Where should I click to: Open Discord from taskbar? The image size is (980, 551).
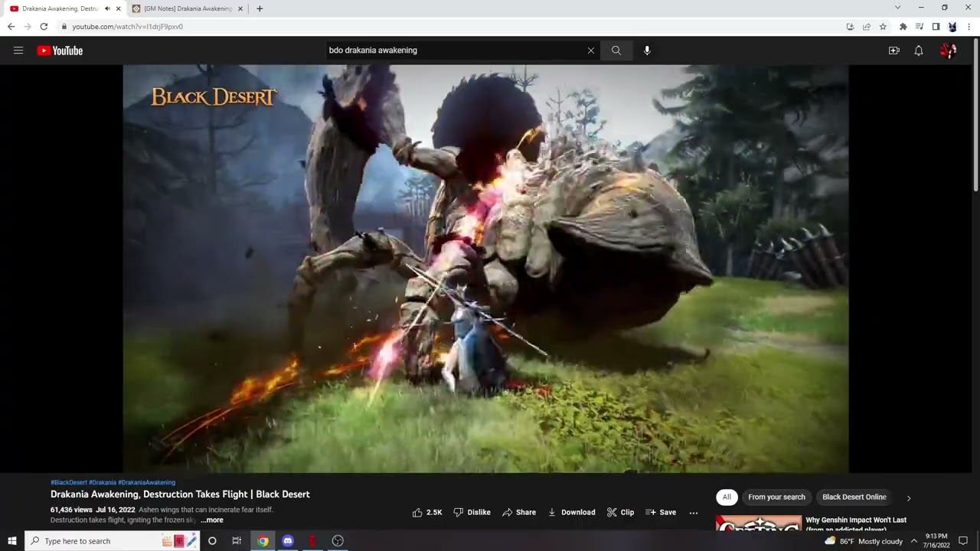(288, 541)
